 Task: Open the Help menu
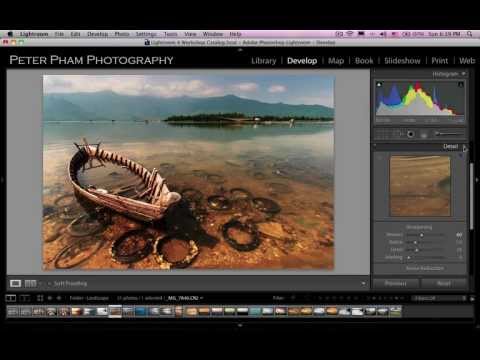coord(235,34)
